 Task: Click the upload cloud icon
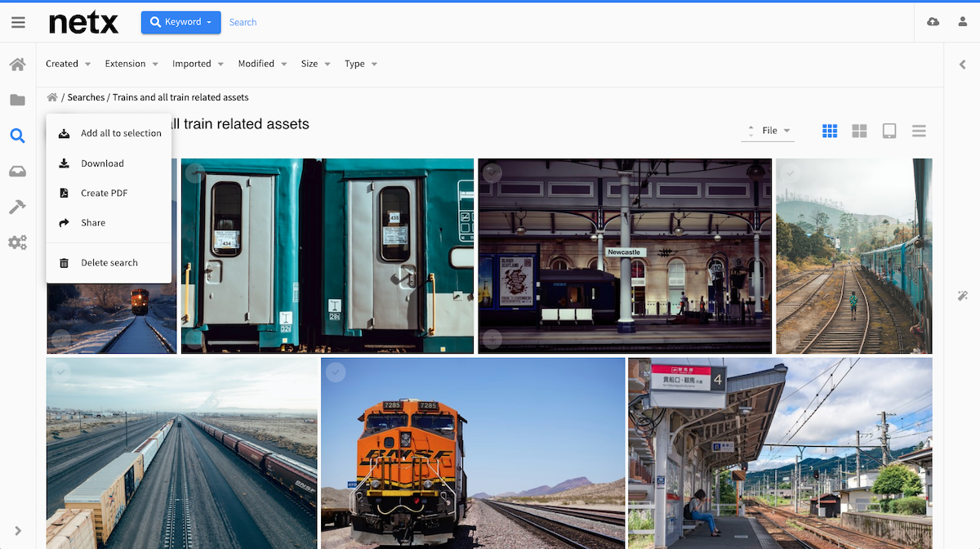pyautogui.click(x=933, y=22)
